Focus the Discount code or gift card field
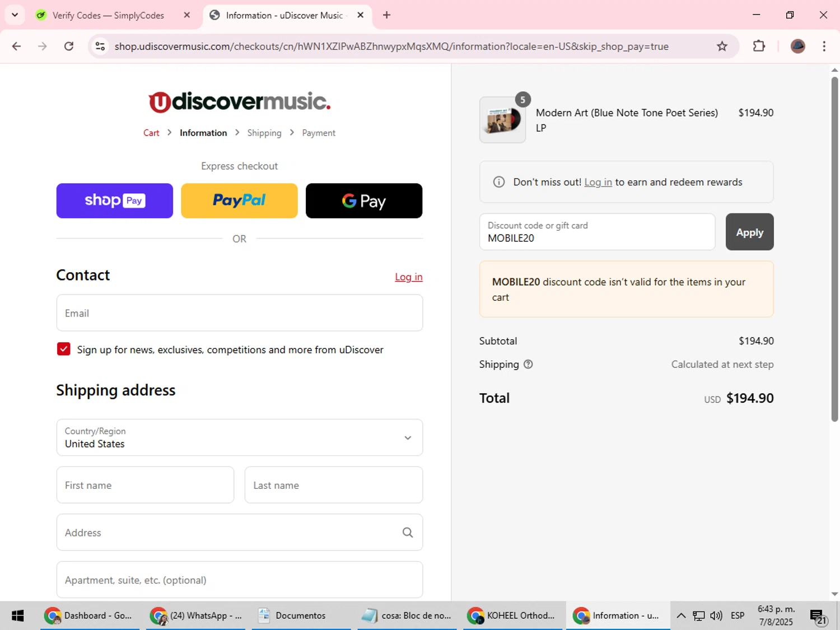Image resolution: width=840 pixels, height=630 pixels. (x=597, y=232)
